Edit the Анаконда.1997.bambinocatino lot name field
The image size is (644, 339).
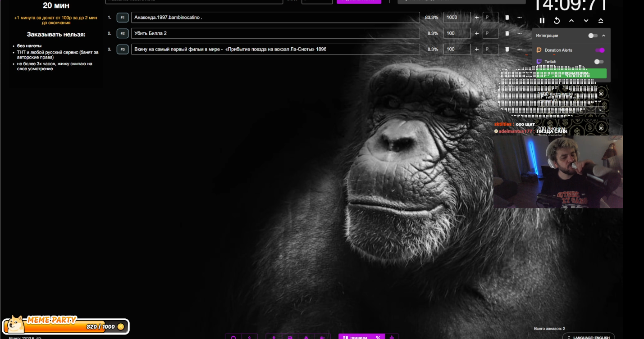(275, 18)
